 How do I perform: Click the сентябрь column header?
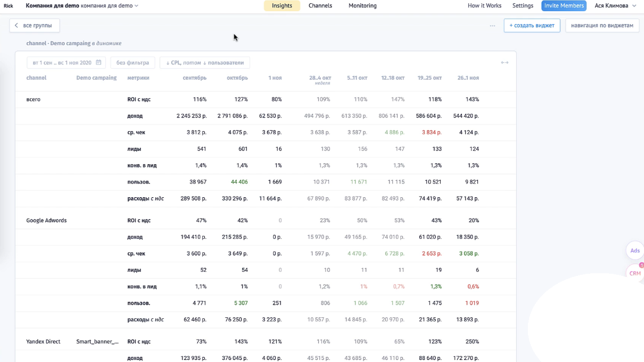tap(194, 78)
